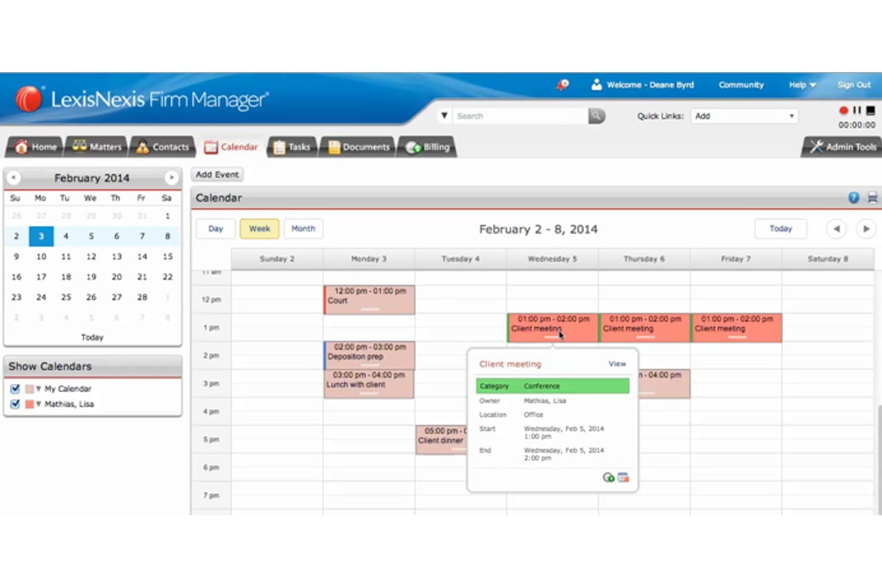Print the calendar using printer icon
This screenshot has height=588, width=882.
point(872,198)
